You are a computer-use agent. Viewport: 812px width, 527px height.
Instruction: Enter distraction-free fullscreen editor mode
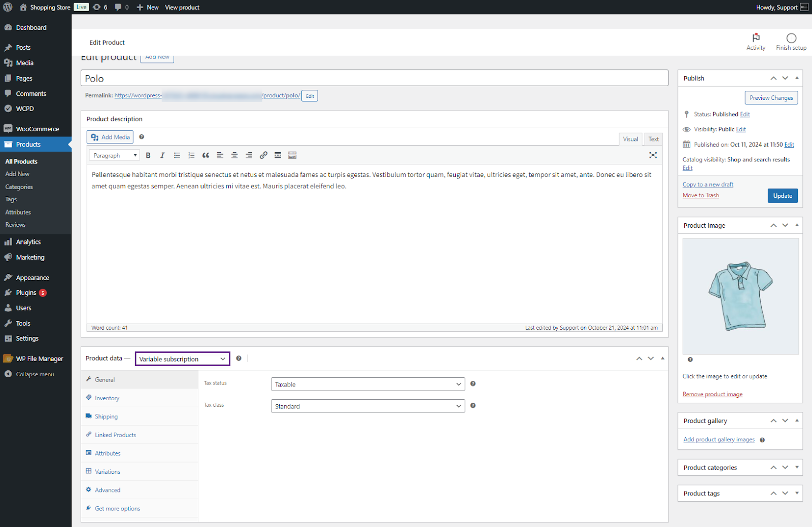pos(653,155)
